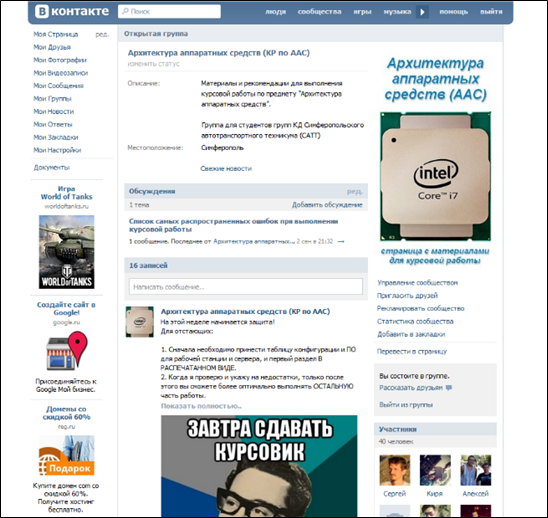548x518 pixels.
Task: Open the Участники section header
Action: (398, 429)
